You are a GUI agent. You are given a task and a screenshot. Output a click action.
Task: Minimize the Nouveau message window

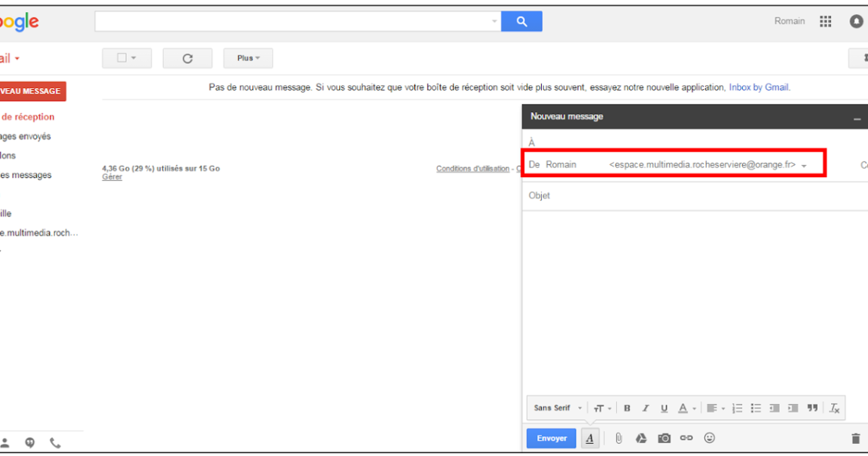pos(857,118)
